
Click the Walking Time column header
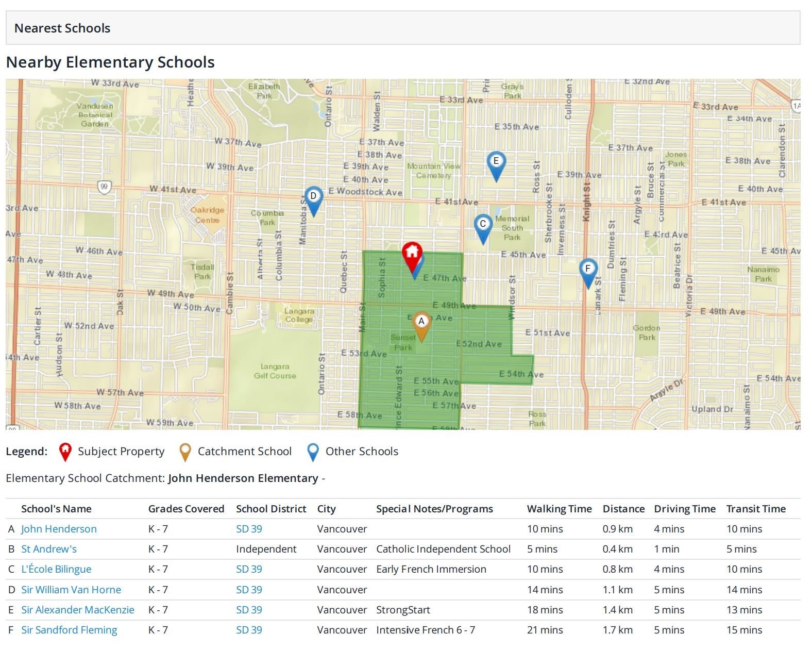point(559,509)
